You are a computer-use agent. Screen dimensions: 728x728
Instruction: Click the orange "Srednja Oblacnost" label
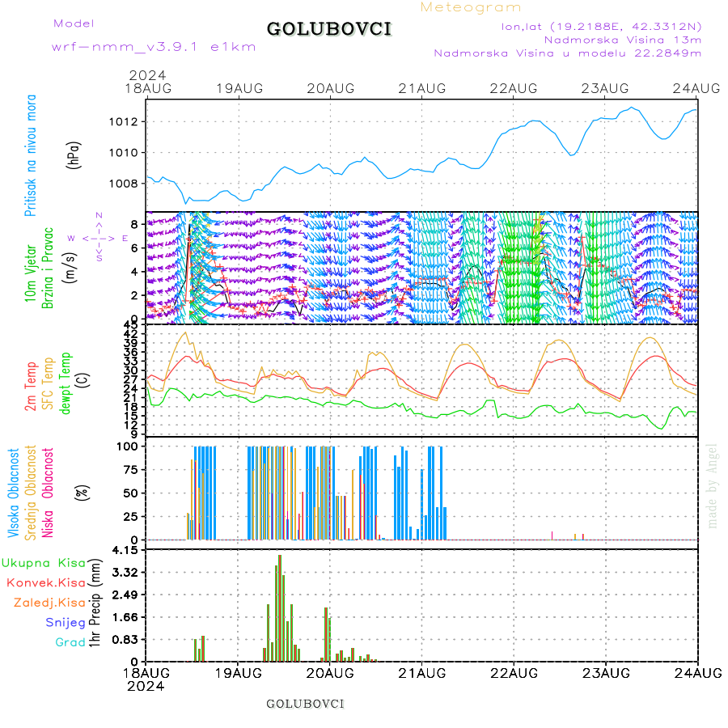31,493
